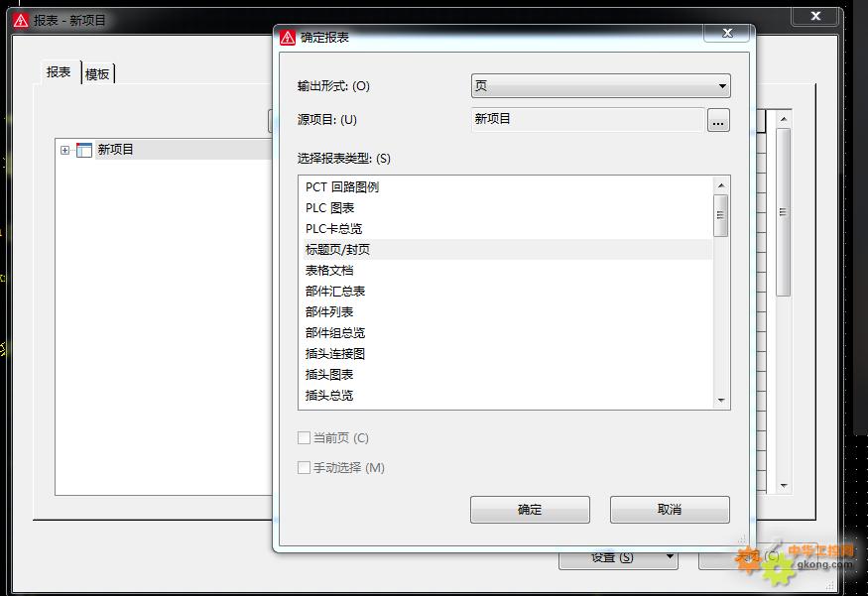Viewport: 868px width, 596px height.
Task: Toggle the 手动选择 (M) checkbox
Action: coord(304,468)
